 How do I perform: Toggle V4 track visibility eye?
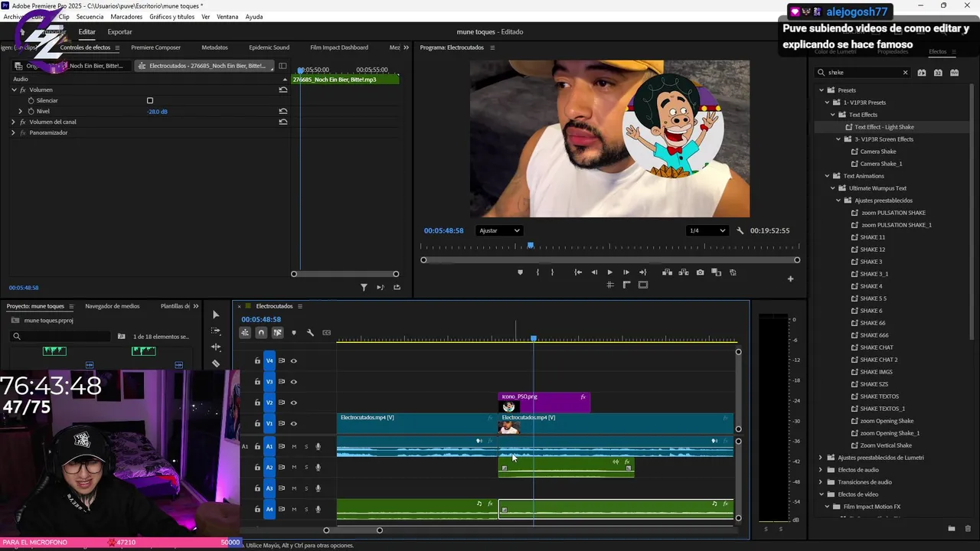[293, 361]
